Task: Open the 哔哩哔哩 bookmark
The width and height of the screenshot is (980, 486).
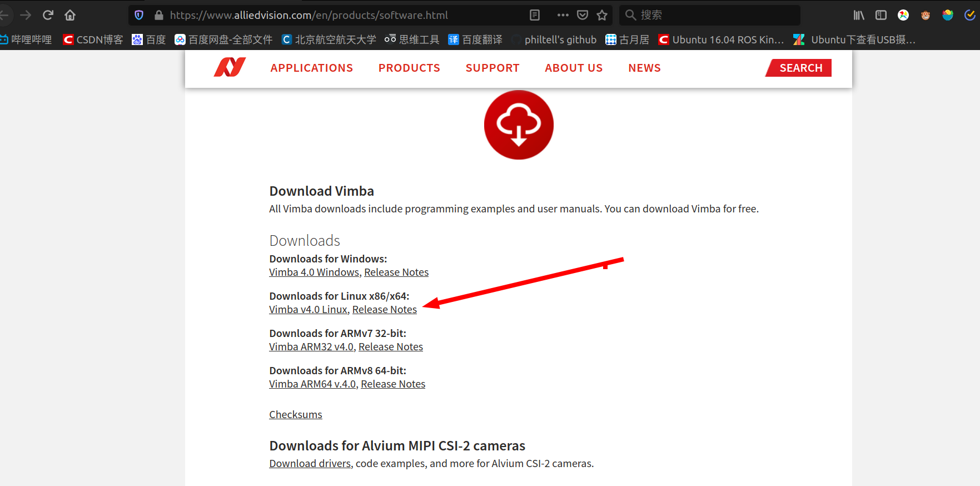Action: 26,39
